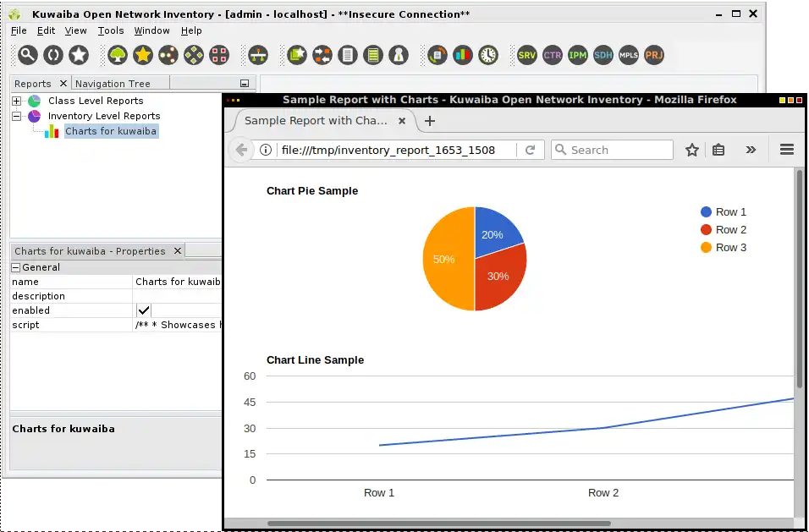The width and height of the screenshot is (809, 532).
Task: Click the Firefox horizontal scrollbar thumb
Action: pos(438,524)
